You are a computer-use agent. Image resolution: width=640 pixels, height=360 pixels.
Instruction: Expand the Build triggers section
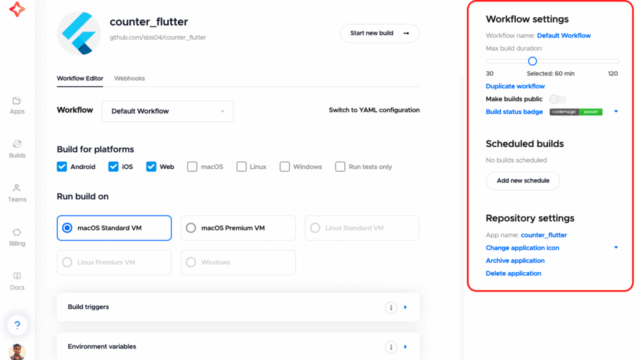coord(405,307)
